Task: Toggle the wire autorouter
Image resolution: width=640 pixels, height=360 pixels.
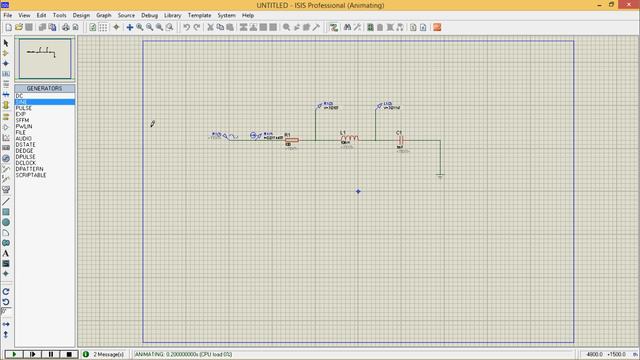Action: click(x=334, y=27)
